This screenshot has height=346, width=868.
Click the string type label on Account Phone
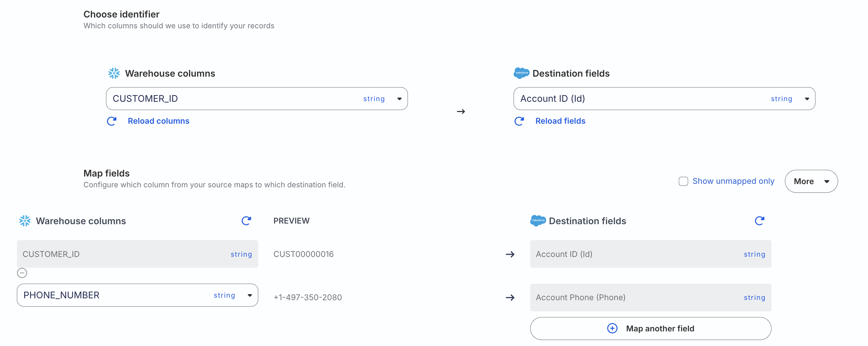(754, 298)
